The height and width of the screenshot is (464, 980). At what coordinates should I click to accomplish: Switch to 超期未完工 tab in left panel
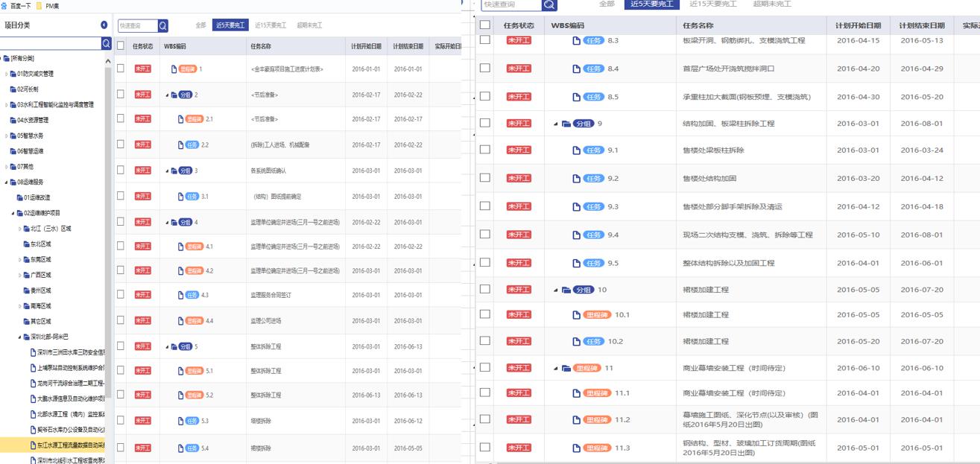pos(309,25)
